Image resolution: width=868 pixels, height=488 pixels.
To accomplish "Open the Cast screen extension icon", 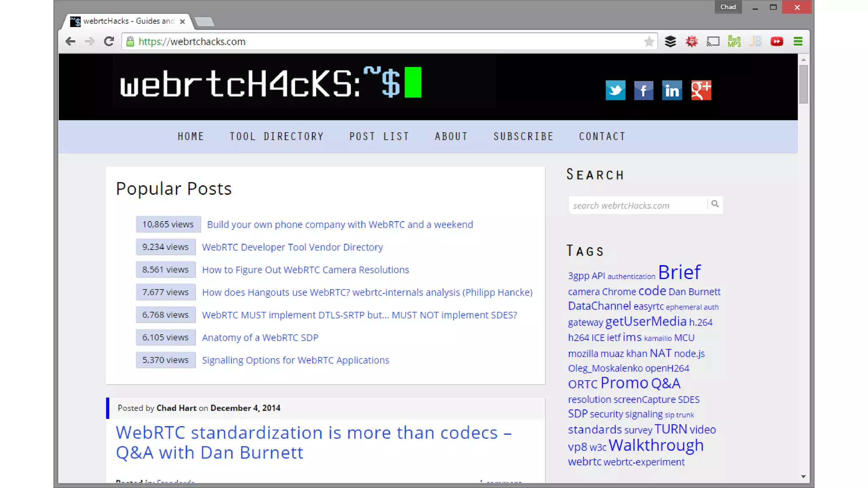I will click(x=713, y=42).
